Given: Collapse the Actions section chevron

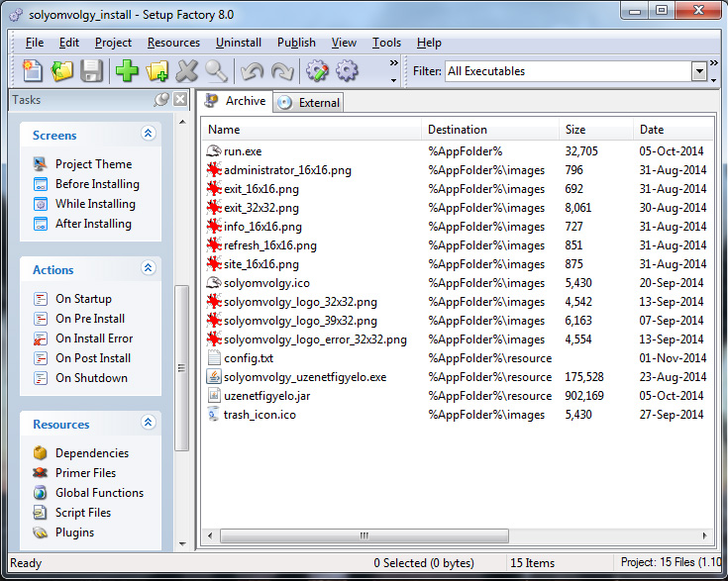Looking at the screenshot, I should click(149, 268).
